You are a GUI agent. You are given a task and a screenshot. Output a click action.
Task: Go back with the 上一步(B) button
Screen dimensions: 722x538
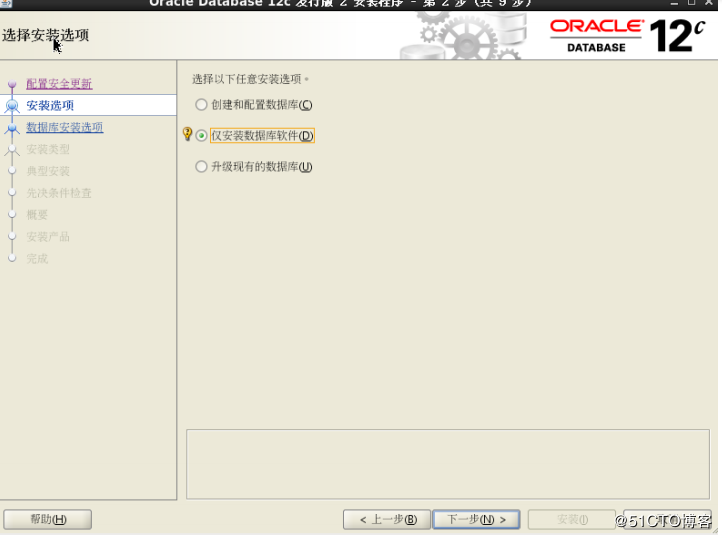click(x=387, y=520)
